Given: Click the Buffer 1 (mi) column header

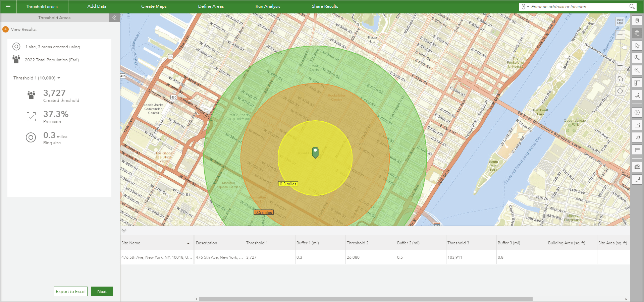Looking at the screenshot, I should (320, 243).
